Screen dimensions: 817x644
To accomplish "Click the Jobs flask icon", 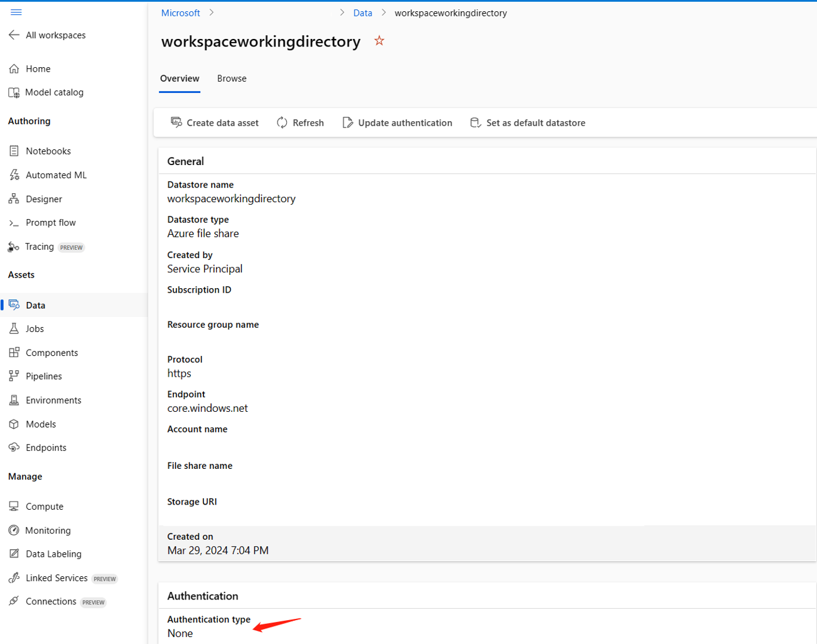I will (x=14, y=329).
